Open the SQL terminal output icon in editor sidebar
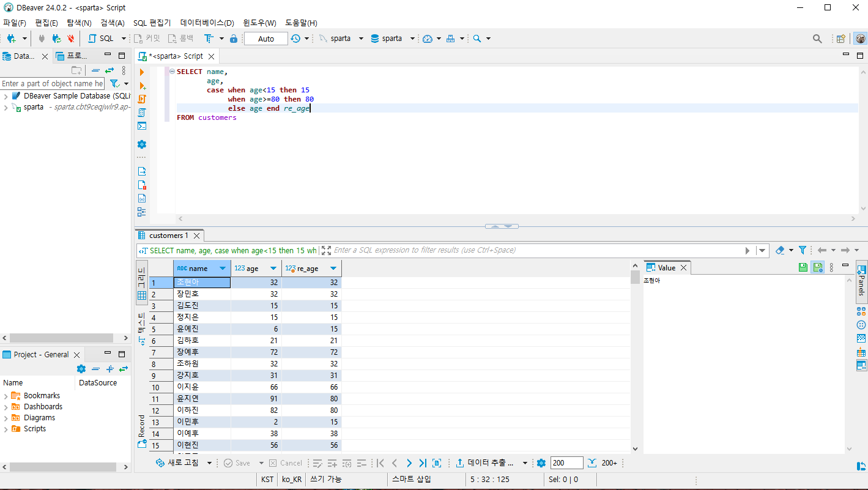Viewport: 868px width, 490px height. pyautogui.click(x=142, y=126)
